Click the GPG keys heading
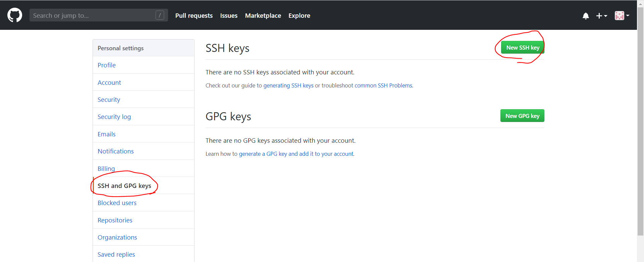 pos(228,117)
